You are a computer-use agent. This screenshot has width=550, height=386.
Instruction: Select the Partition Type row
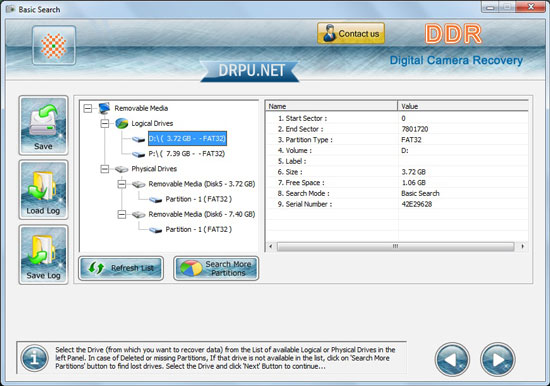point(397,140)
